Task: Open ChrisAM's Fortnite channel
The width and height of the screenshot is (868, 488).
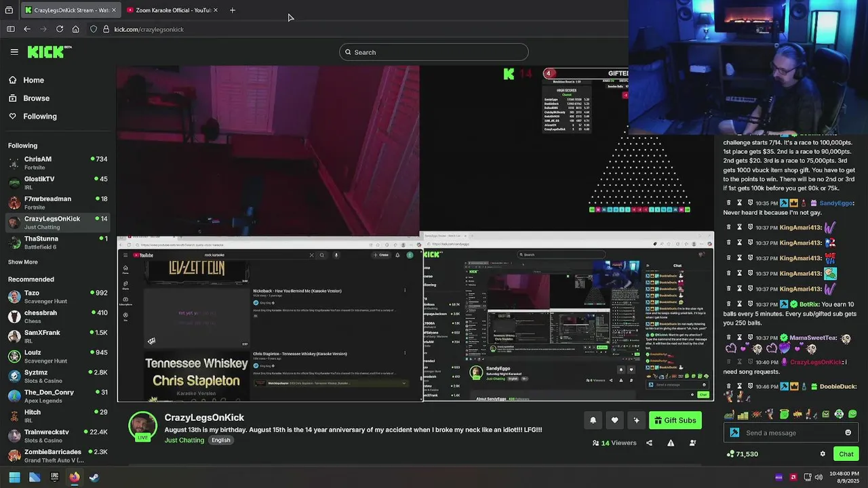Action: click(58, 163)
